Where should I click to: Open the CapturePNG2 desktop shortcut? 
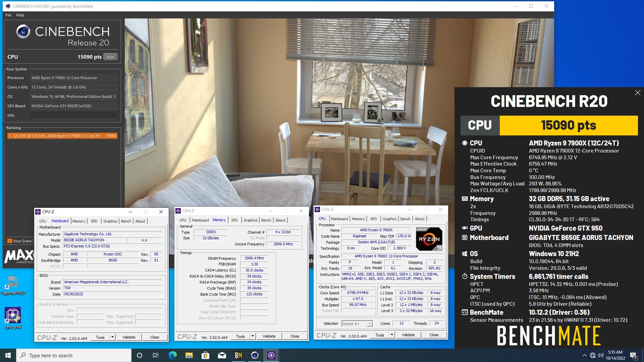point(13,286)
